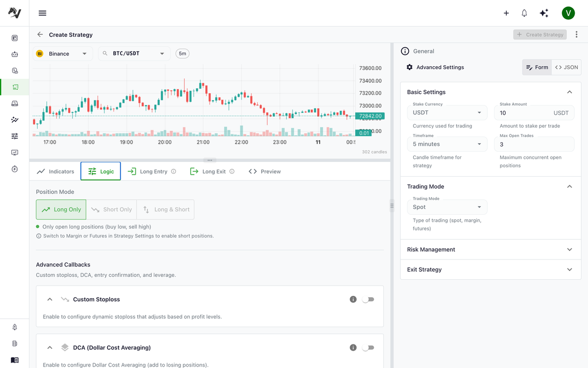Enable the Custom Stoploss switch
This screenshot has height=368, width=588.
[368, 299]
